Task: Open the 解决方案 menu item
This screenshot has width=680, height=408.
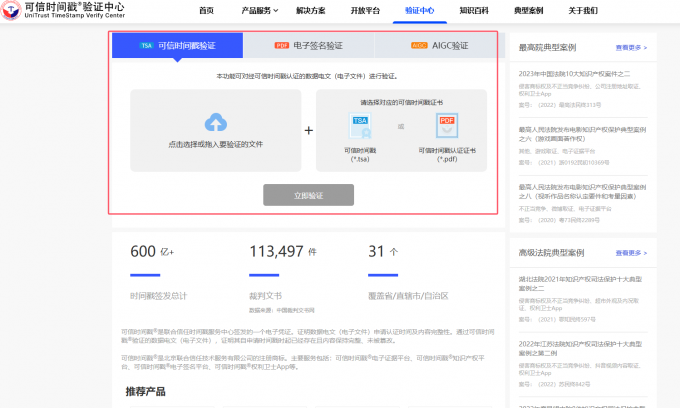Action: pos(311,11)
